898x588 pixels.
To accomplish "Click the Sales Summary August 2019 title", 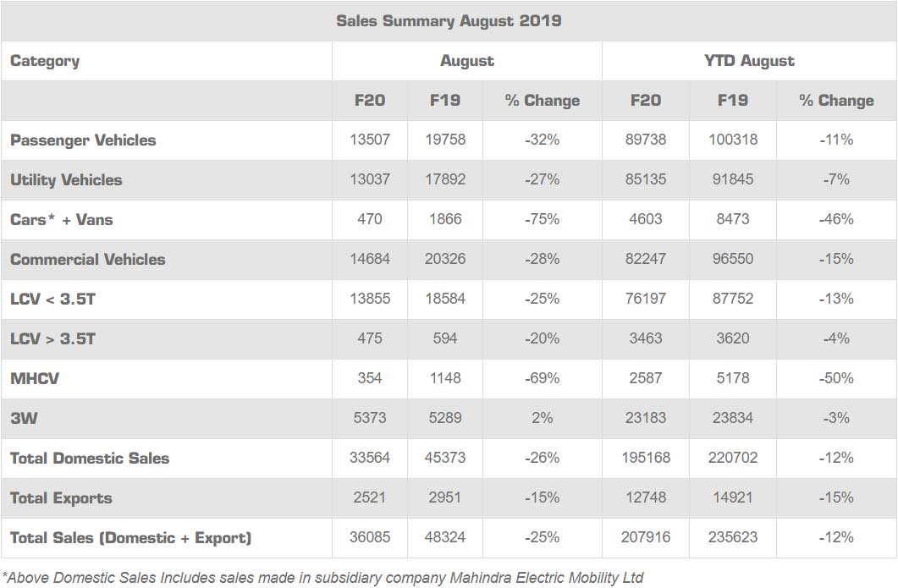I will pos(449,21).
